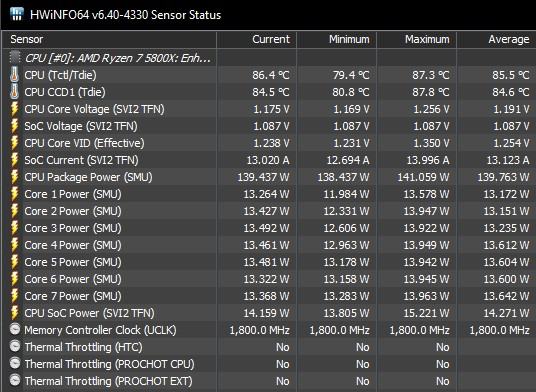Select SoC Current (SVI2 TFN) label
The image size is (536, 392).
point(81,160)
